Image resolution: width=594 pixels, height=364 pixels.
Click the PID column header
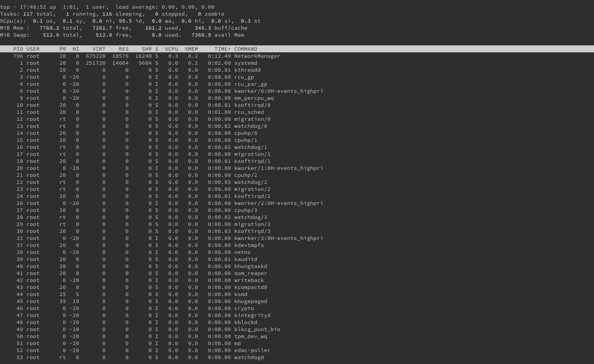[17, 49]
